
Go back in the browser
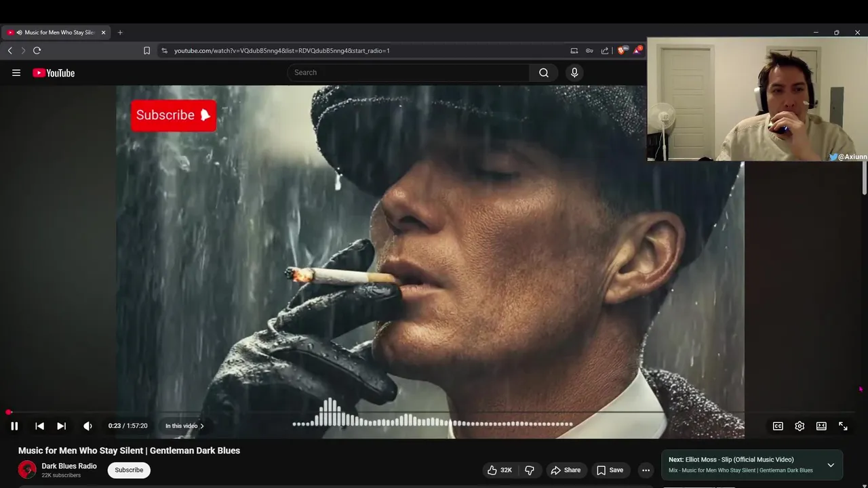pyautogui.click(x=9, y=50)
